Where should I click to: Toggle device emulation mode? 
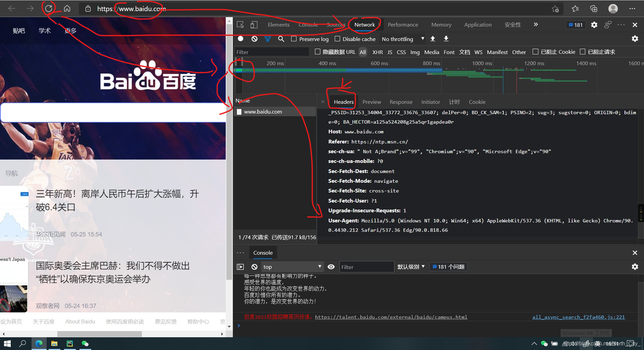pyautogui.click(x=254, y=25)
